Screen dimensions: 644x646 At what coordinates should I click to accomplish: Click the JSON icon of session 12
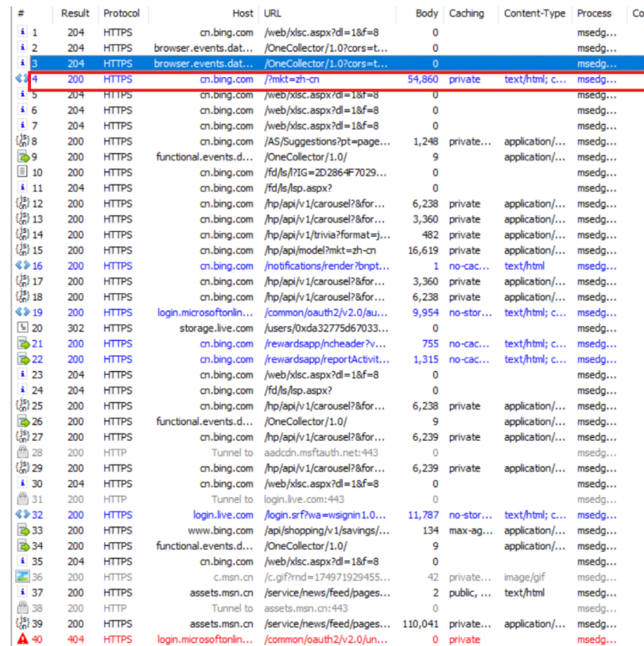pos(22,203)
